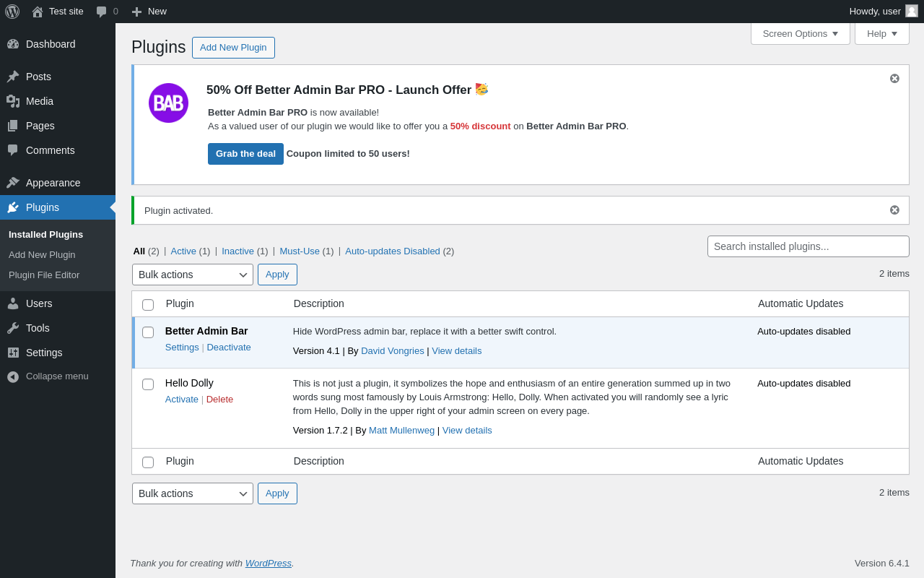Click the WordPress logo icon in admin bar
This screenshot has height=578, width=924.
[12, 12]
